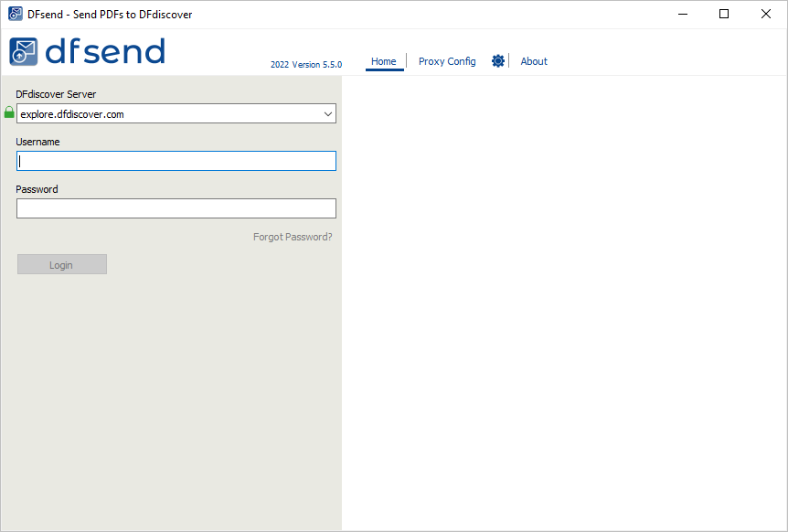
Task: Focus the Password input field
Action: click(176, 208)
